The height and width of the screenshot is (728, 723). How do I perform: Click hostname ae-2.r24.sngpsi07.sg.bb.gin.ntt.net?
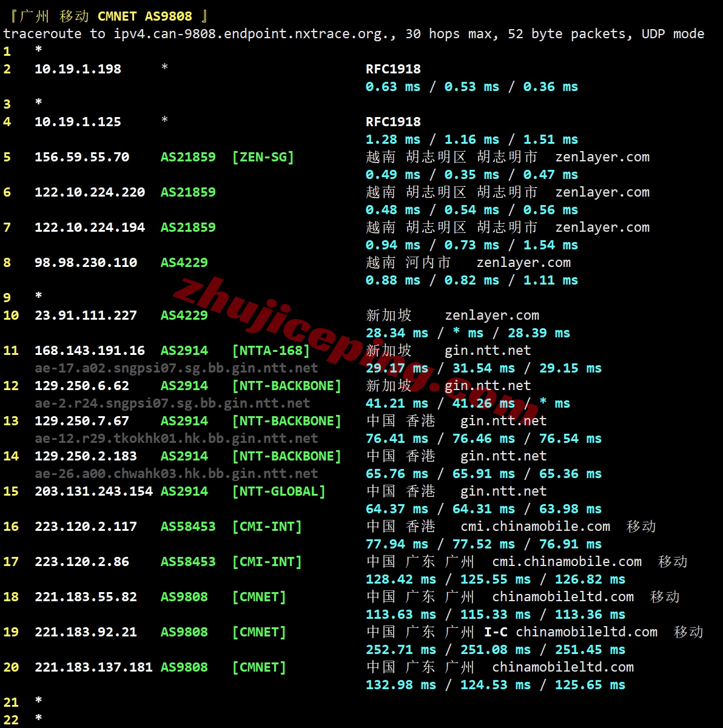click(x=172, y=403)
